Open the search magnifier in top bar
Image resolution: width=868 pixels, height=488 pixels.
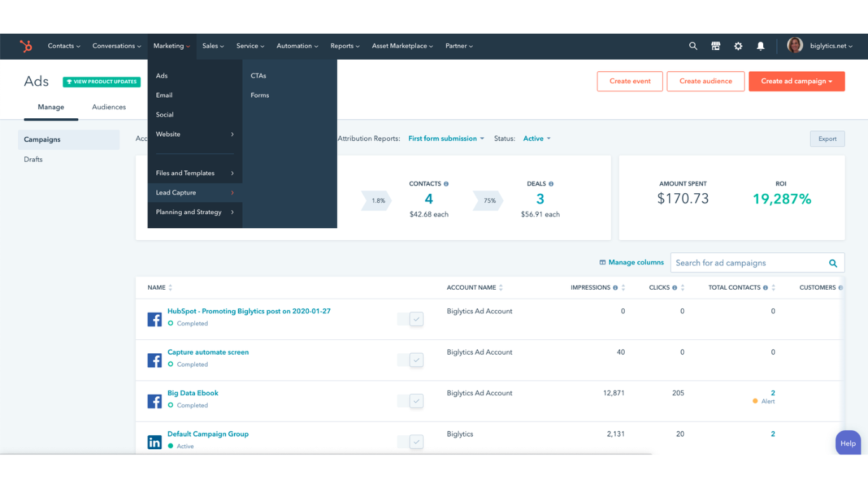693,46
